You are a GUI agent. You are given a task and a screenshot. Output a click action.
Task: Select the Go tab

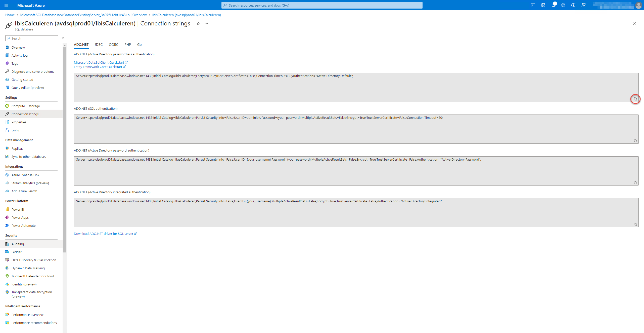coord(139,44)
